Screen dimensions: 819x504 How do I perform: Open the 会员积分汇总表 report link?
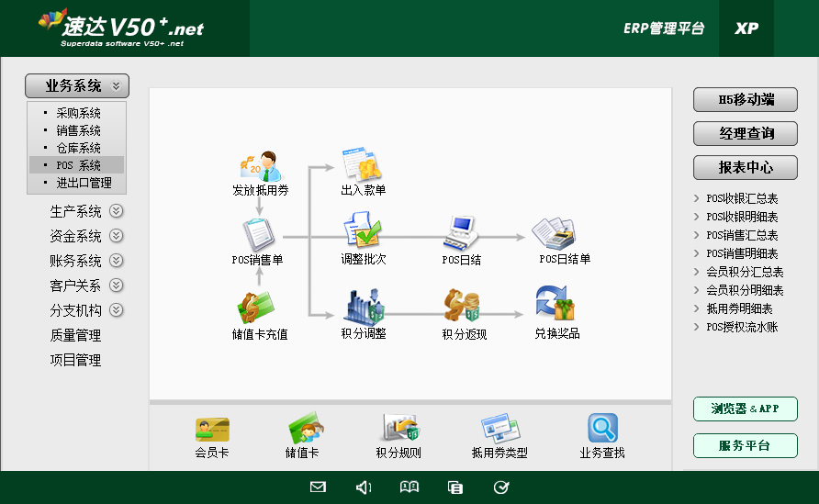[745, 272]
